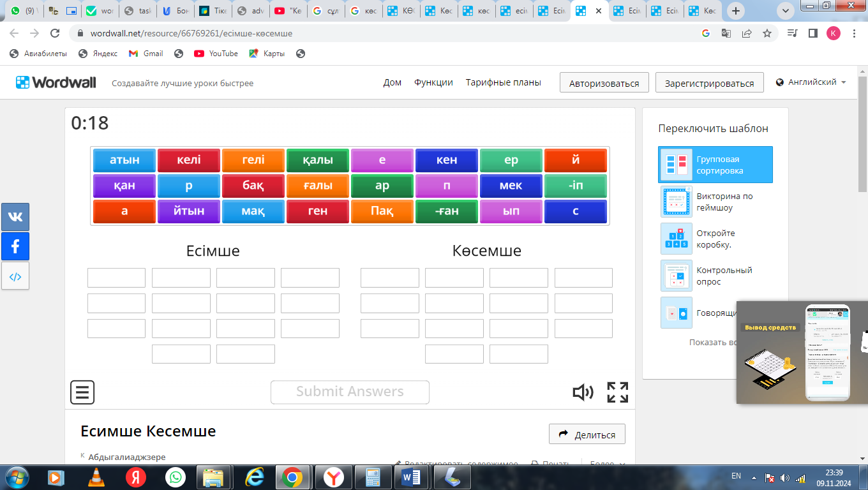
Task: Switch to the 'task' browser tab
Action: (137, 11)
